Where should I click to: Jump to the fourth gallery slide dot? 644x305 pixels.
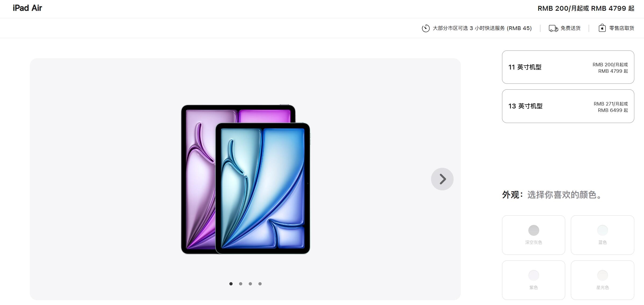tap(260, 284)
